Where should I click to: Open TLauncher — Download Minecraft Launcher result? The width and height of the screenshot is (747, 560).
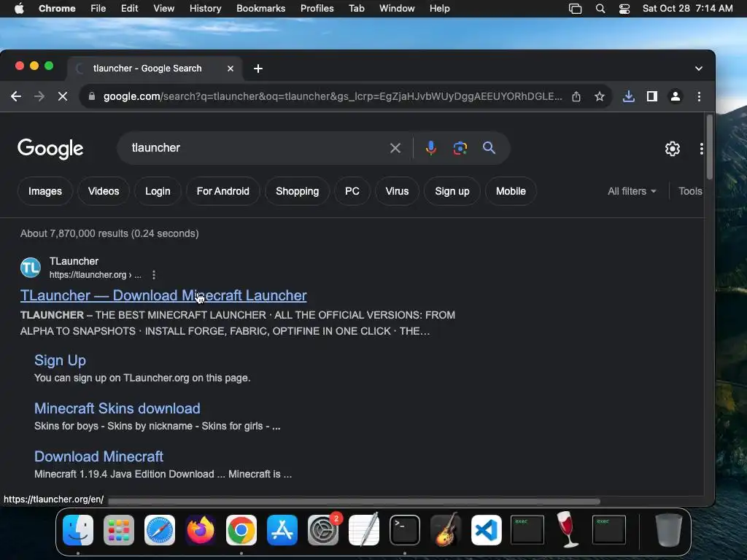tap(163, 296)
